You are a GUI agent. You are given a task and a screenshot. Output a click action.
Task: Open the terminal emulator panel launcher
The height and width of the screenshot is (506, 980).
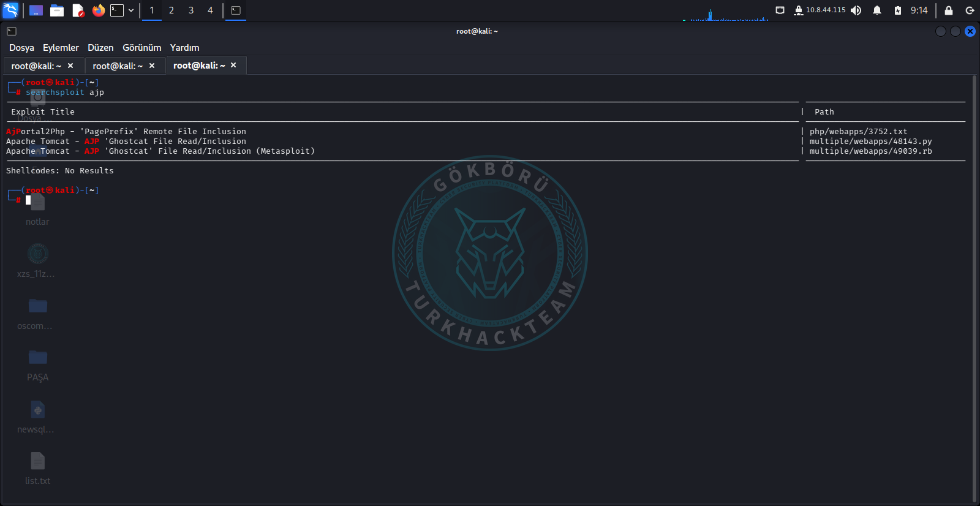pos(117,10)
